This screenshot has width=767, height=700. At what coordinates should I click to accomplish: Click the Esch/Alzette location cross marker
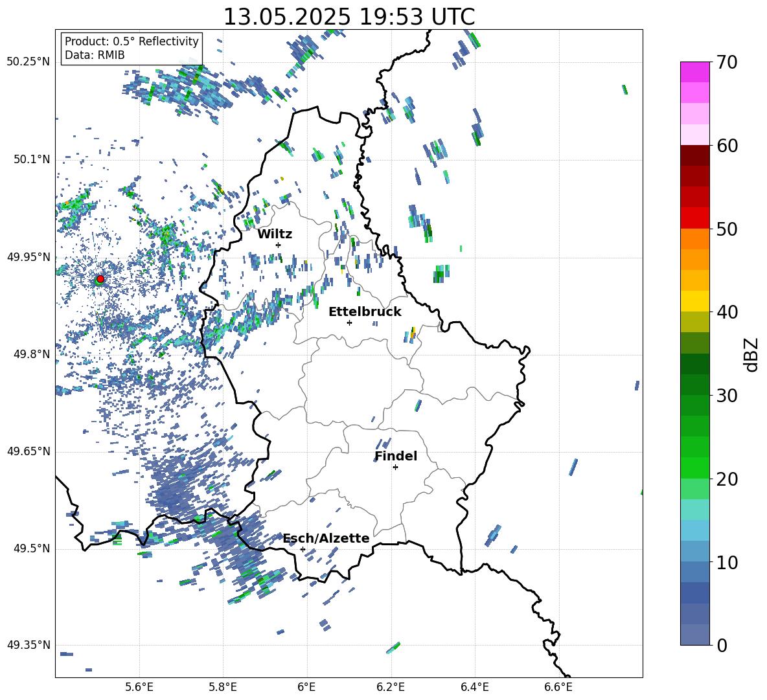(x=303, y=549)
